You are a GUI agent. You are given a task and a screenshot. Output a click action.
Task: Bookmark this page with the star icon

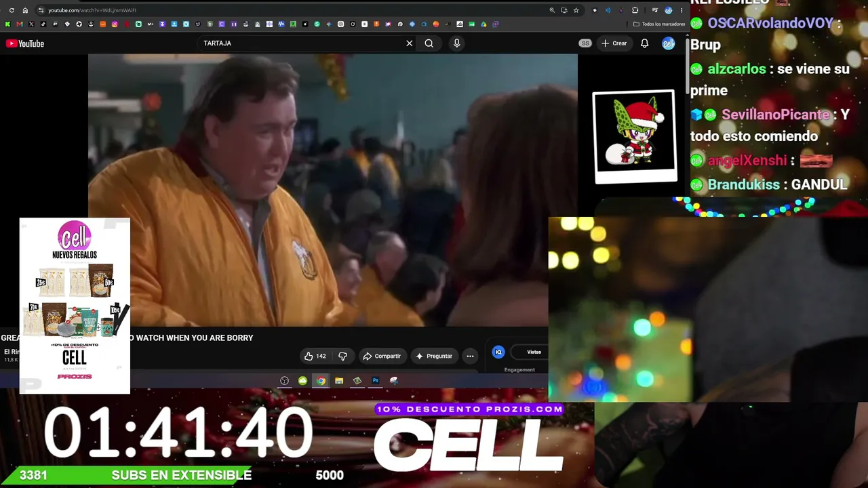[x=576, y=10]
